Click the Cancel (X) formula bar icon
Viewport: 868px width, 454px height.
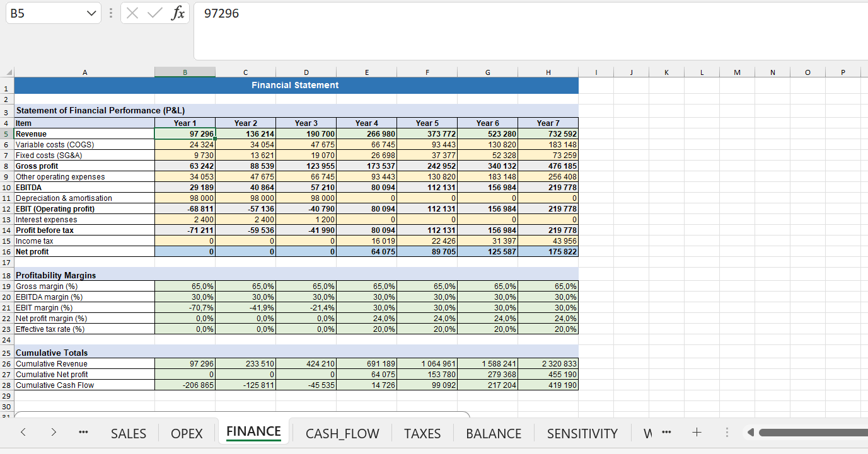(x=132, y=13)
